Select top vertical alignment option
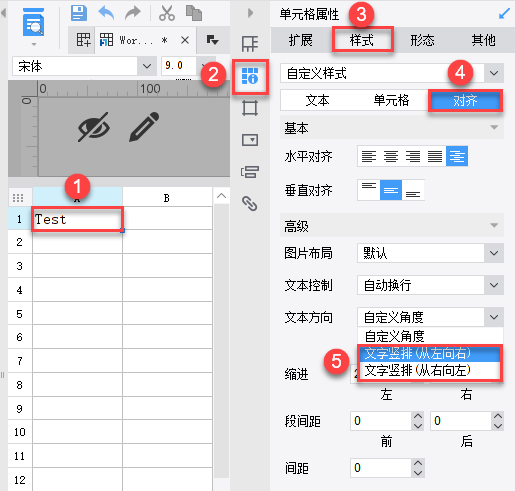 369,190
